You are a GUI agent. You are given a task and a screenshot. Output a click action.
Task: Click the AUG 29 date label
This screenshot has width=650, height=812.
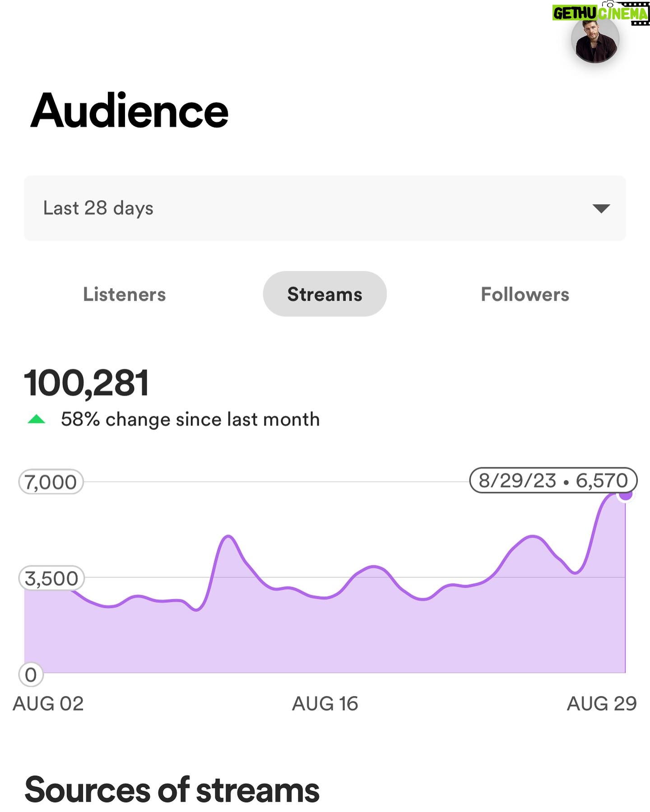coord(602,704)
